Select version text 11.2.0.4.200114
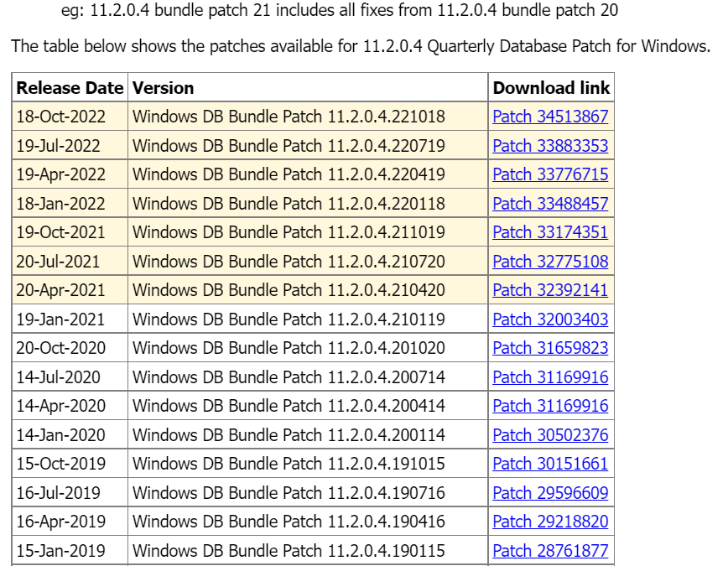 387,435
